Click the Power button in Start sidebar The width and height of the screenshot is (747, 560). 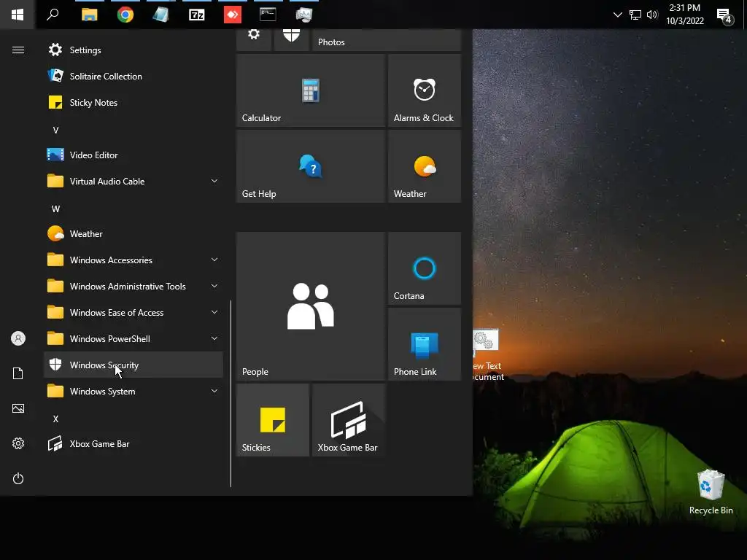pyautogui.click(x=18, y=478)
